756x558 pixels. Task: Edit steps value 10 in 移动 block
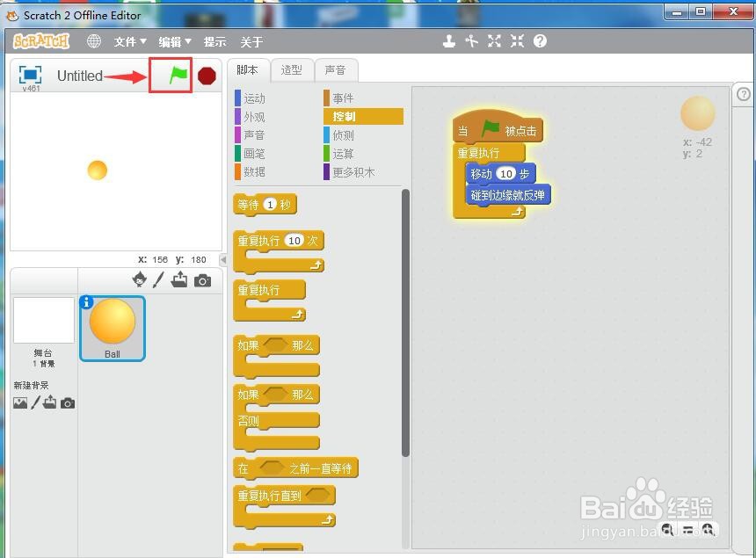[x=506, y=173]
